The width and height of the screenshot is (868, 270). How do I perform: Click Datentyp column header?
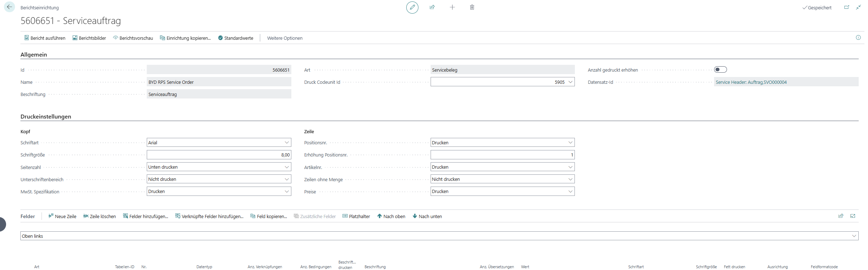[204, 267]
